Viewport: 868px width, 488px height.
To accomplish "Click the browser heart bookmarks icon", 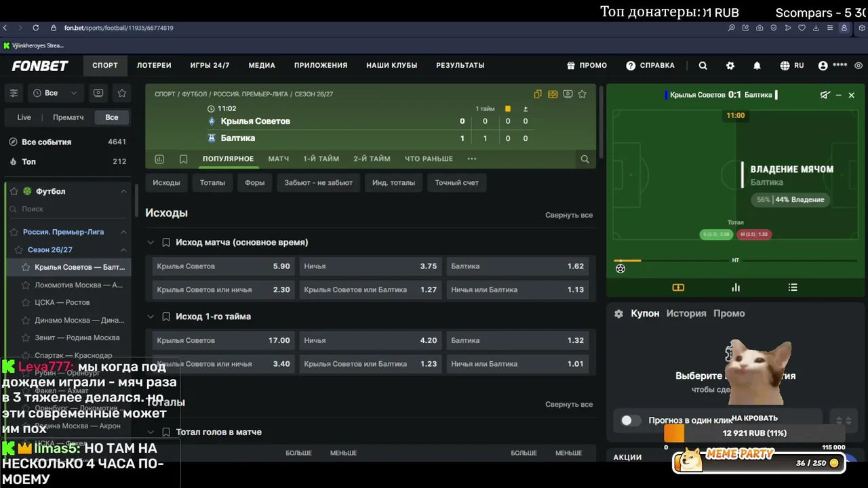I will coord(802,28).
